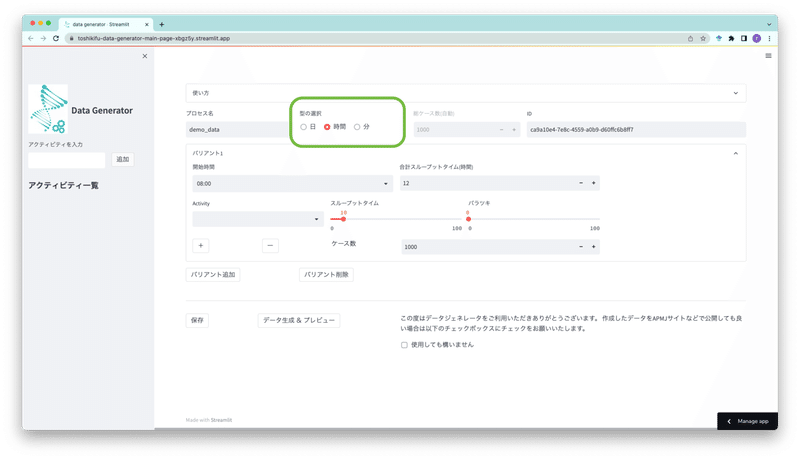Increase the ケース数 value with plus
The width and height of the screenshot is (800, 459).
[593, 247]
